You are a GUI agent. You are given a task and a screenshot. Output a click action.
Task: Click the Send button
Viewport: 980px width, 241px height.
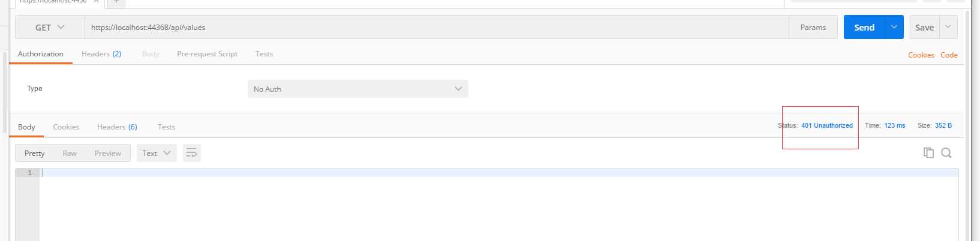coord(864,28)
